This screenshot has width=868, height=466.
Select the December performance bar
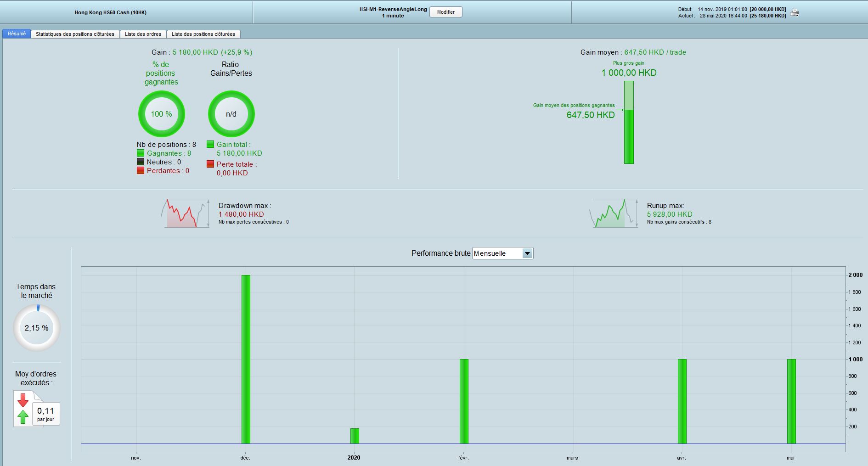point(246,359)
